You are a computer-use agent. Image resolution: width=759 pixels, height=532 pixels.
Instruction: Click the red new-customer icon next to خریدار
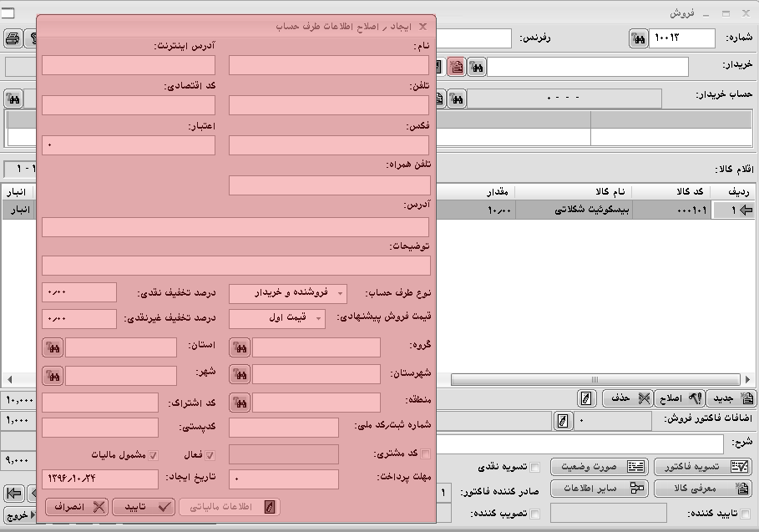pyautogui.click(x=456, y=67)
